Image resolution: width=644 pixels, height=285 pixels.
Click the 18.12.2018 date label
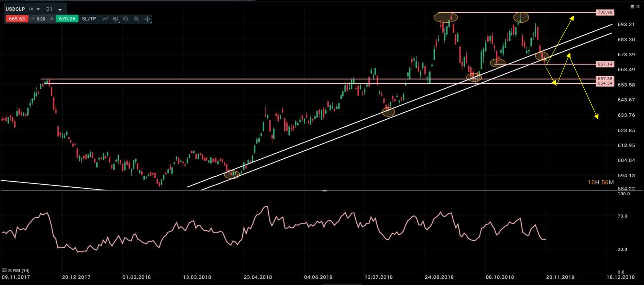[x=621, y=277]
